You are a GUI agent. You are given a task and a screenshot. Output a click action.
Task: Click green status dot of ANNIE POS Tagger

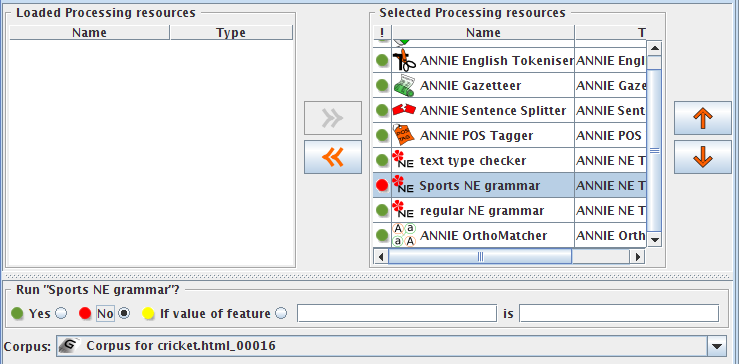click(x=382, y=135)
